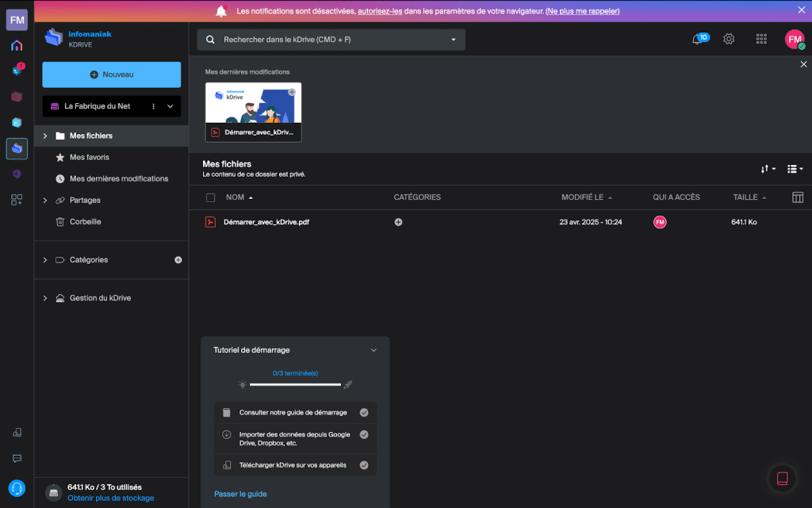Check off Consulter notre guide de démarrage
Screen dimensions: 812x508
(x=363, y=413)
